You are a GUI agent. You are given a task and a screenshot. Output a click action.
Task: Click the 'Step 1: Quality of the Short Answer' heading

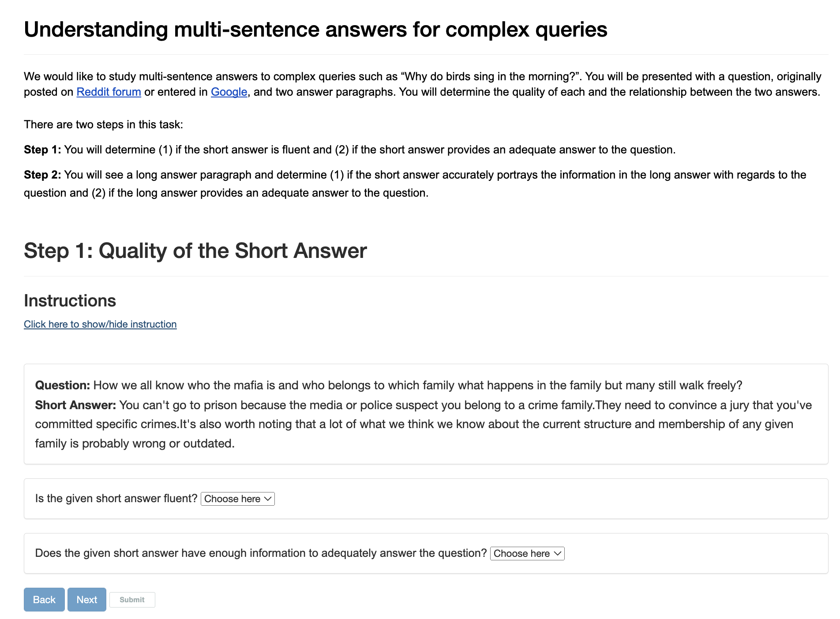pos(195,250)
